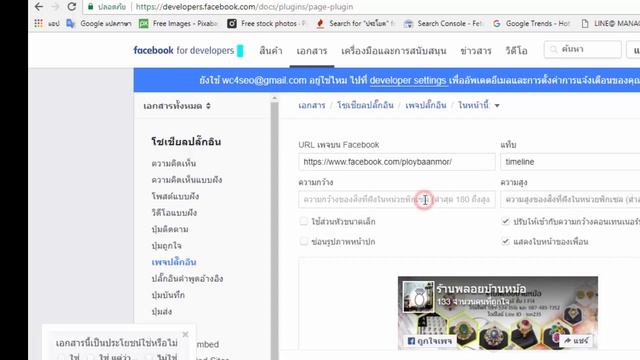Click the Facebook page URL input field

[x=397, y=162]
